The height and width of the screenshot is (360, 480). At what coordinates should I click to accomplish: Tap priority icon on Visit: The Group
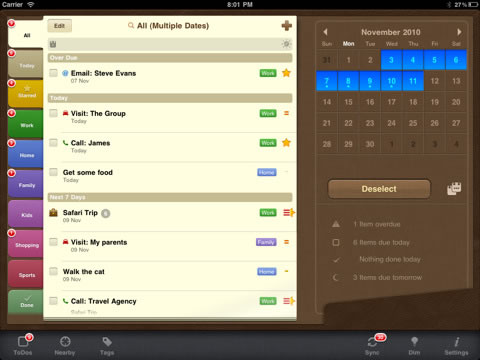pyautogui.click(x=286, y=113)
